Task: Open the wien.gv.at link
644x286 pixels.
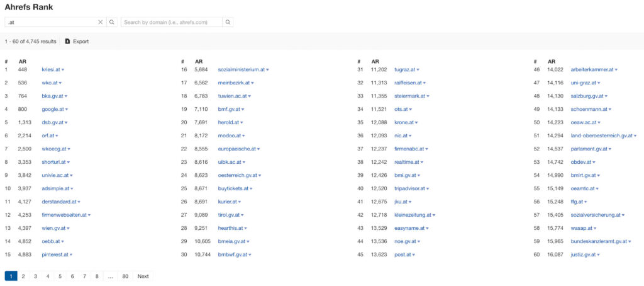Action: click(53, 229)
